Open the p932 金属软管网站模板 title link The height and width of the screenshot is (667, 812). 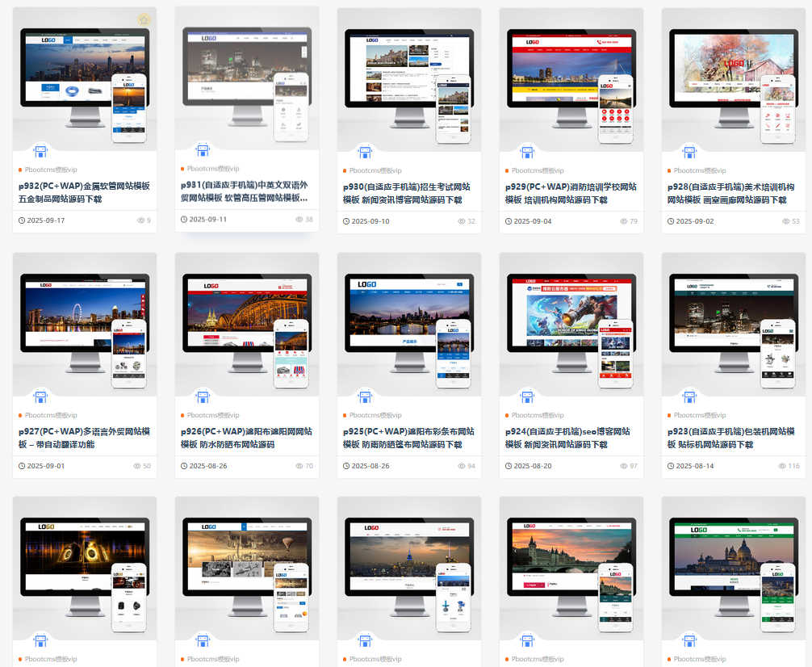coord(85,193)
